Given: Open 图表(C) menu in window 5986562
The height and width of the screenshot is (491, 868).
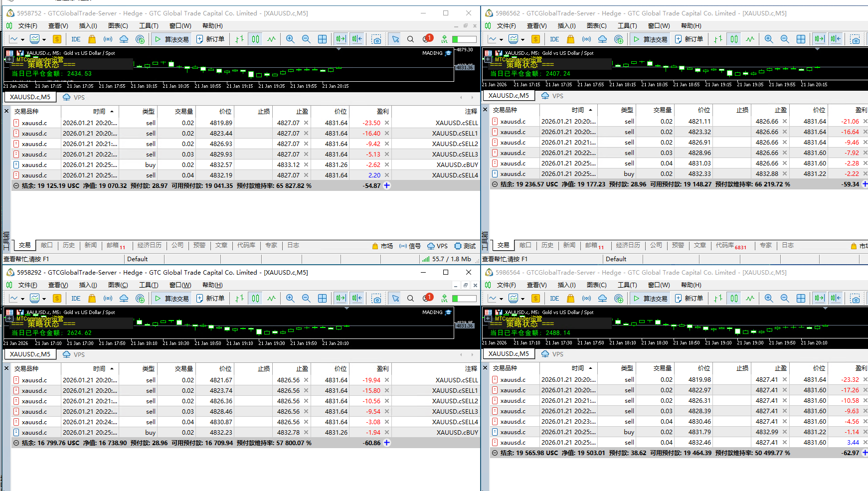Looking at the screenshot, I should [x=597, y=26].
